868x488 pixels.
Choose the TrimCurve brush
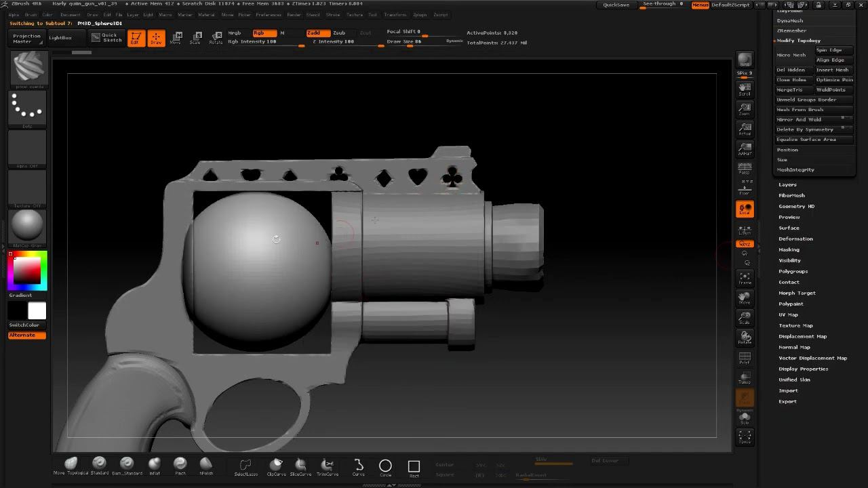[328, 466]
